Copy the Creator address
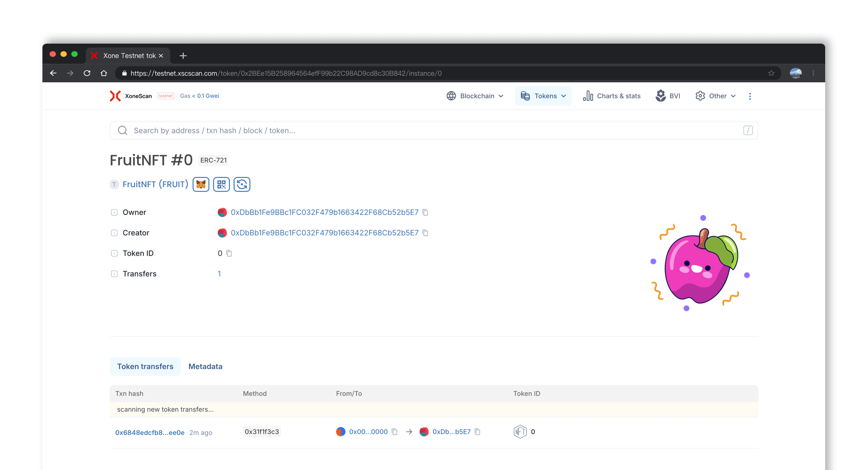This screenshot has height=470, width=868. click(425, 233)
